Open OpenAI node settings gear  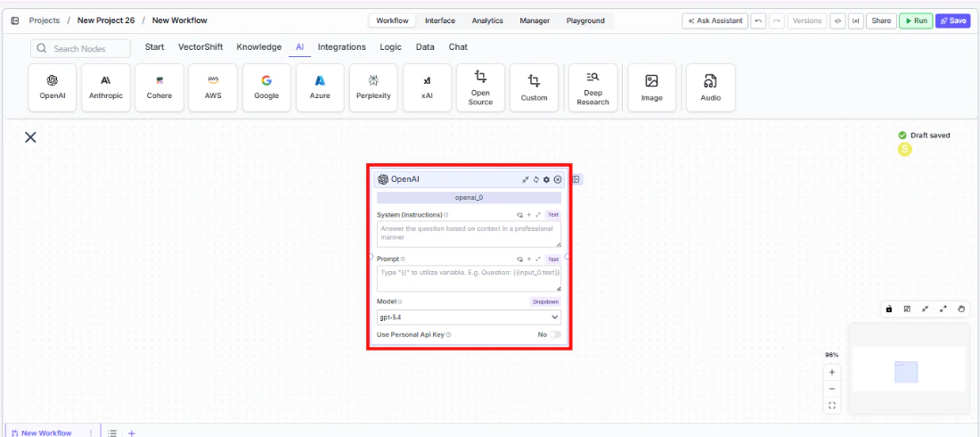tap(546, 179)
